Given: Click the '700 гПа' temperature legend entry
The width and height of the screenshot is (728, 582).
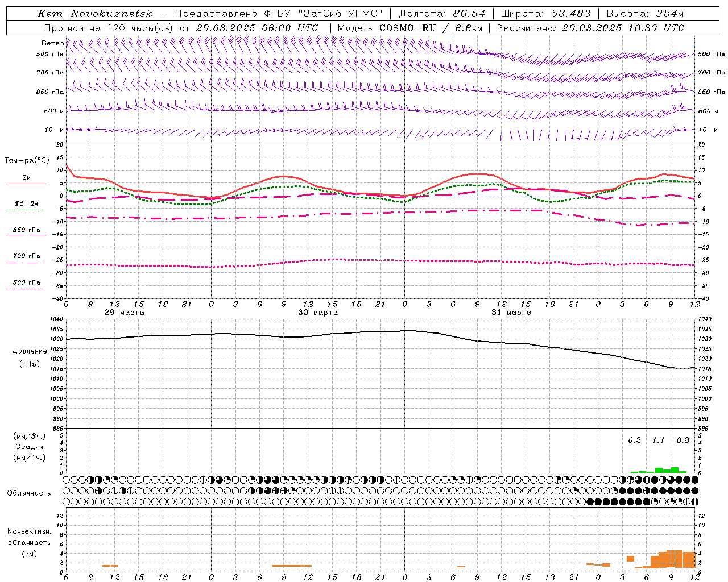Looking at the screenshot, I should (26, 256).
